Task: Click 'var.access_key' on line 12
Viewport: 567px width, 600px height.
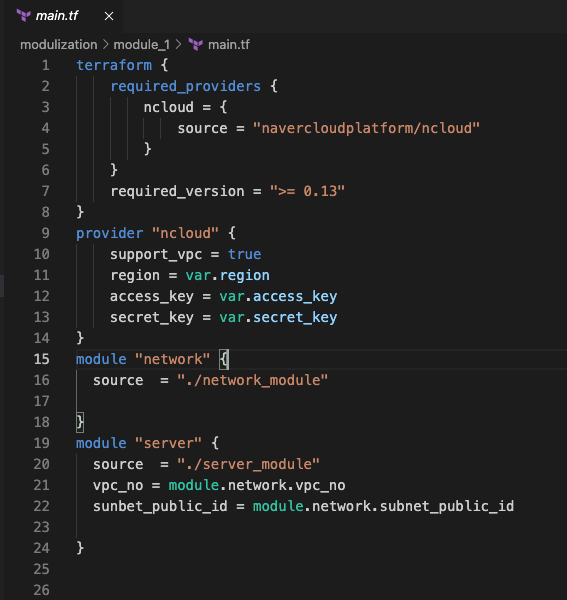Action: (278, 296)
